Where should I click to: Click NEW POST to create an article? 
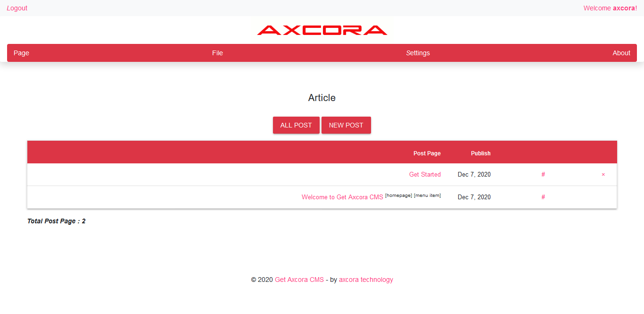coord(346,125)
